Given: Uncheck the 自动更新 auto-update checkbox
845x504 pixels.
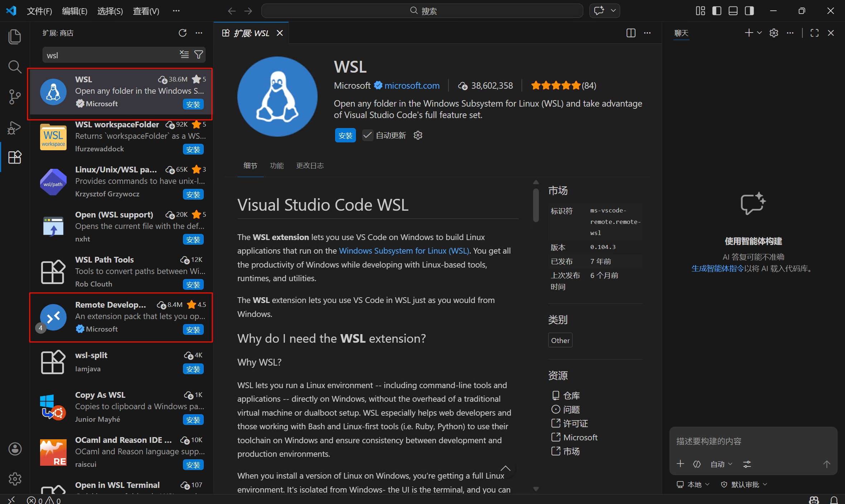Looking at the screenshot, I should [367, 135].
